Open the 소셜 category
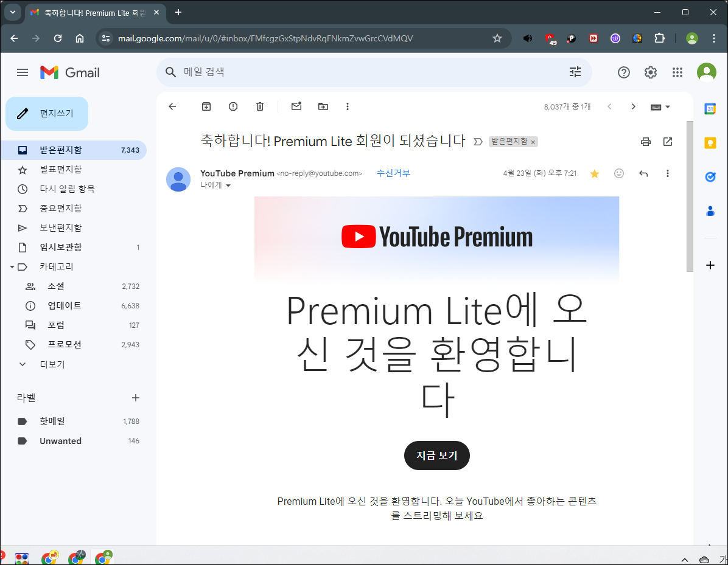Viewport: 728px width, 565px height. click(x=74, y=286)
